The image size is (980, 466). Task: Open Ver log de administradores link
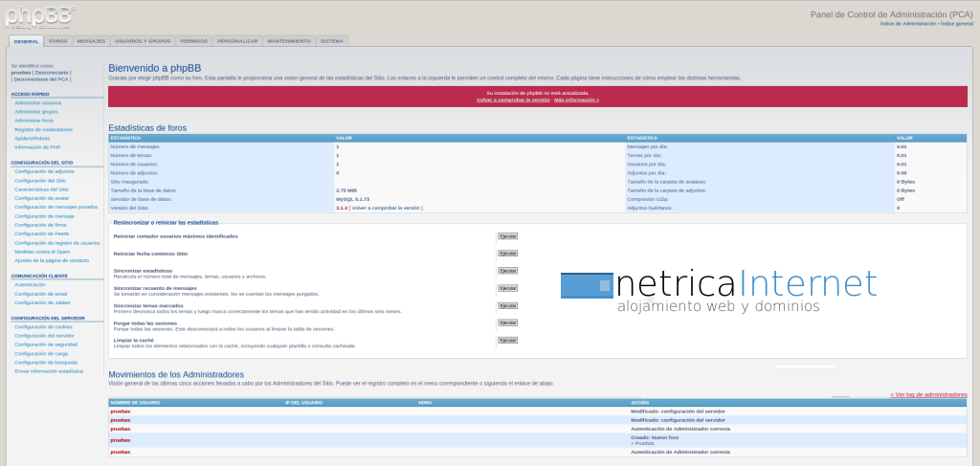[928, 395]
